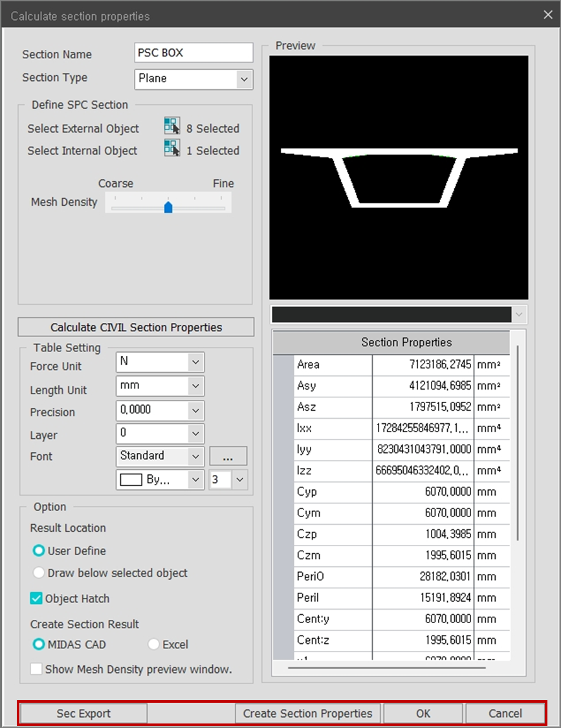
Task: Select MIDAS CAD as section result
Action: point(39,645)
